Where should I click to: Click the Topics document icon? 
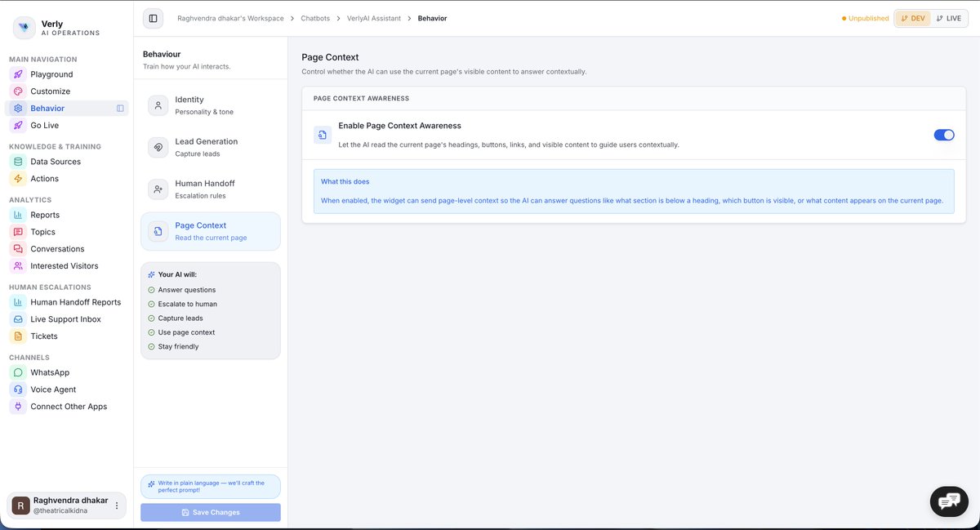coord(17,232)
